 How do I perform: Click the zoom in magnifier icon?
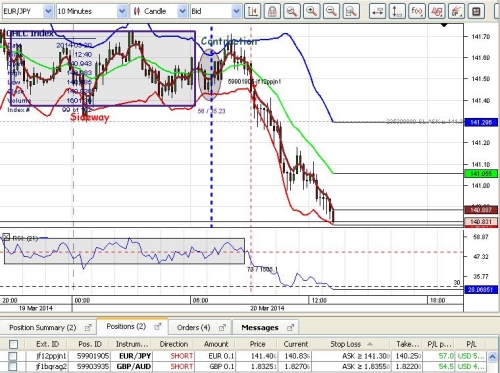tap(311, 11)
